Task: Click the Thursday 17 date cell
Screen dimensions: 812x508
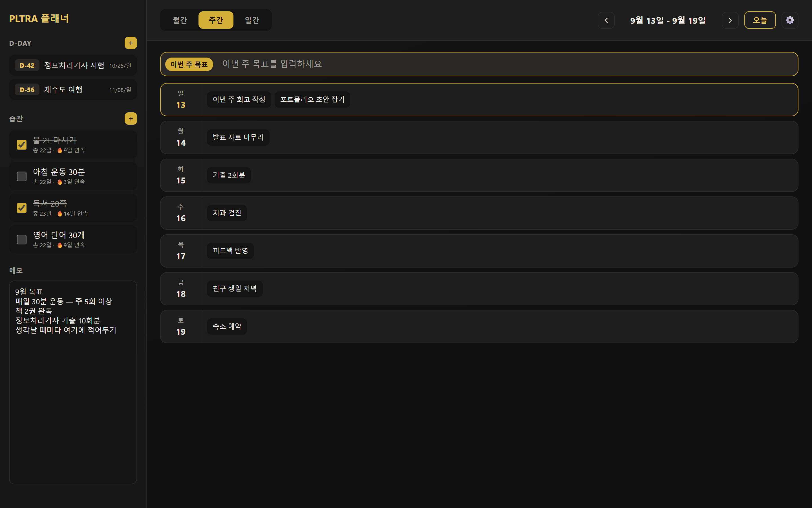Action: tap(181, 251)
